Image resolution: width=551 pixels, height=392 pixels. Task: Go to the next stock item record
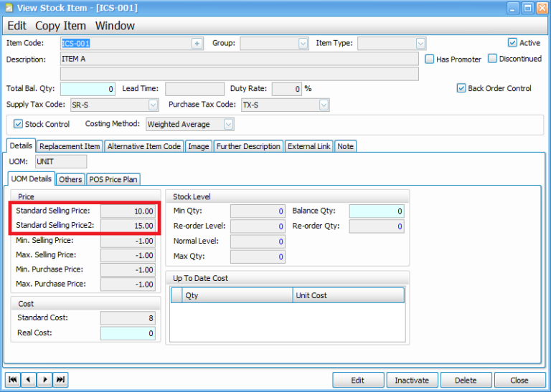(44, 380)
